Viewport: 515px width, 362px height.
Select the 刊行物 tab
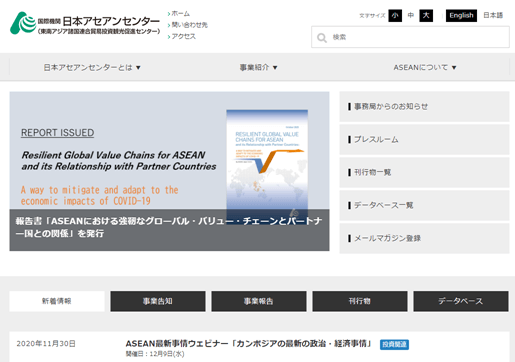click(x=360, y=301)
